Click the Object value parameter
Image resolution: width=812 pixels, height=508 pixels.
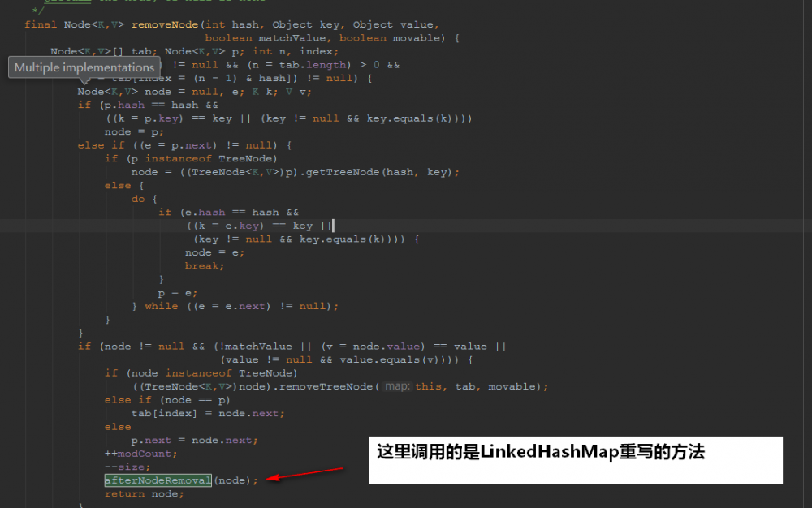pos(393,24)
